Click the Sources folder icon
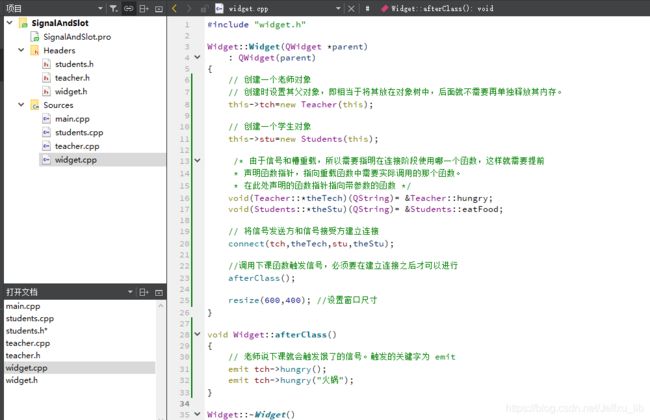 pyautogui.click(x=35, y=105)
